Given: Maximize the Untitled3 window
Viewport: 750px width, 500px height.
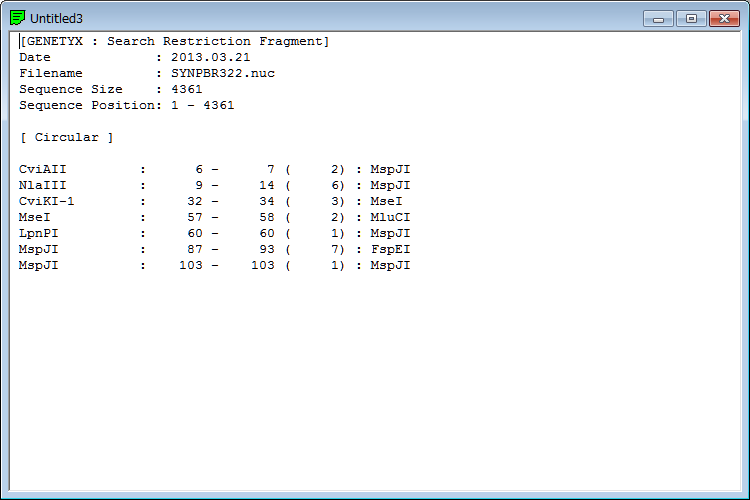Looking at the screenshot, I should [x=690, y=18].
